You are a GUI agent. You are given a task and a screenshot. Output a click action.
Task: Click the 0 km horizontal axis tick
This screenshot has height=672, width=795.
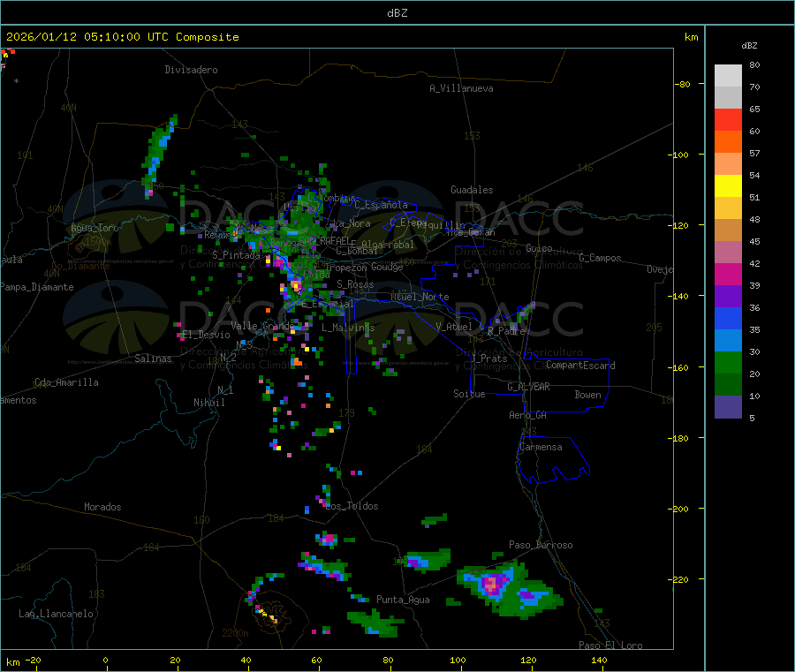pyautogui.click(x=105, y=660)
